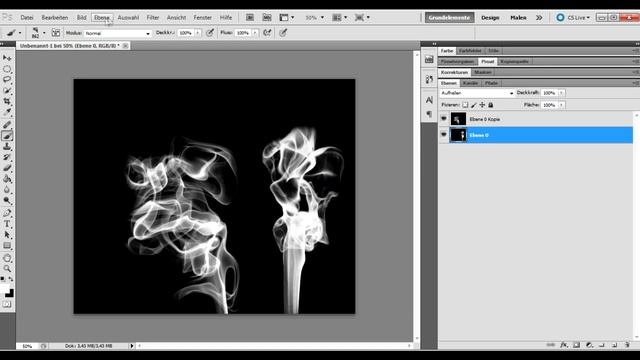Screen dimensions: 640x360
Task: Select the Hand tool
Action: coord(7,258)
